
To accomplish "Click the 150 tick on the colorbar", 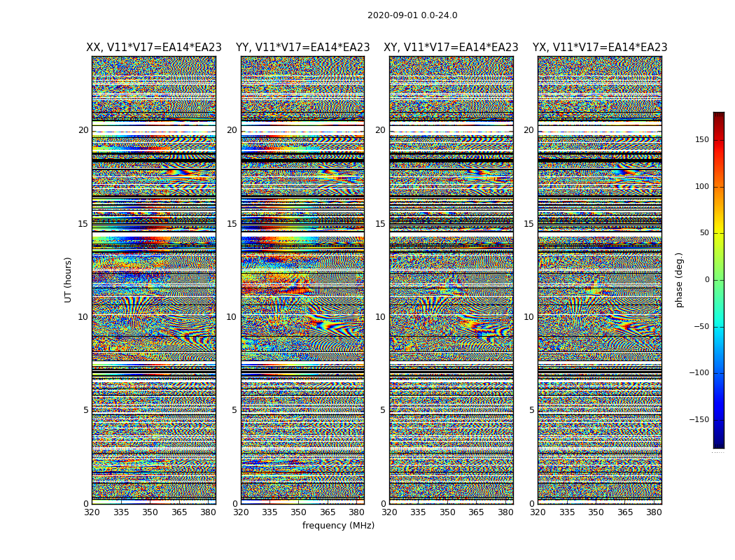I will click(701, 139).
